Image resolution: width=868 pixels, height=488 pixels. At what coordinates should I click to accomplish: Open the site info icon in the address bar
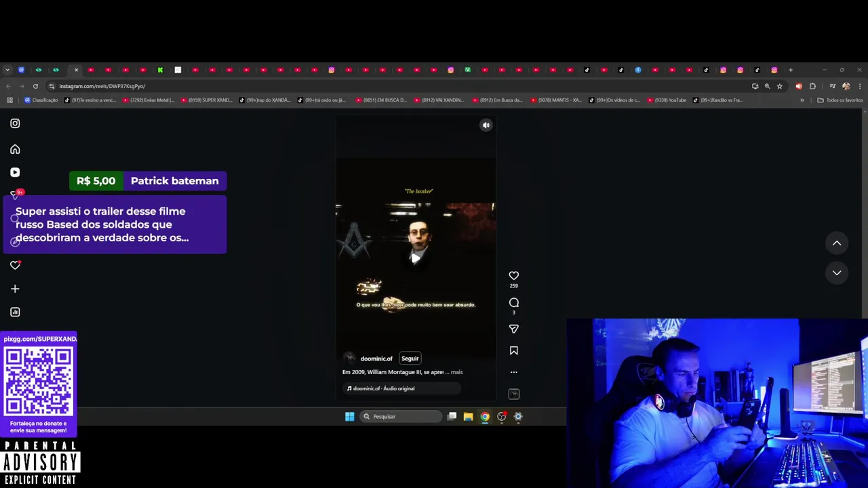point(52,86)
